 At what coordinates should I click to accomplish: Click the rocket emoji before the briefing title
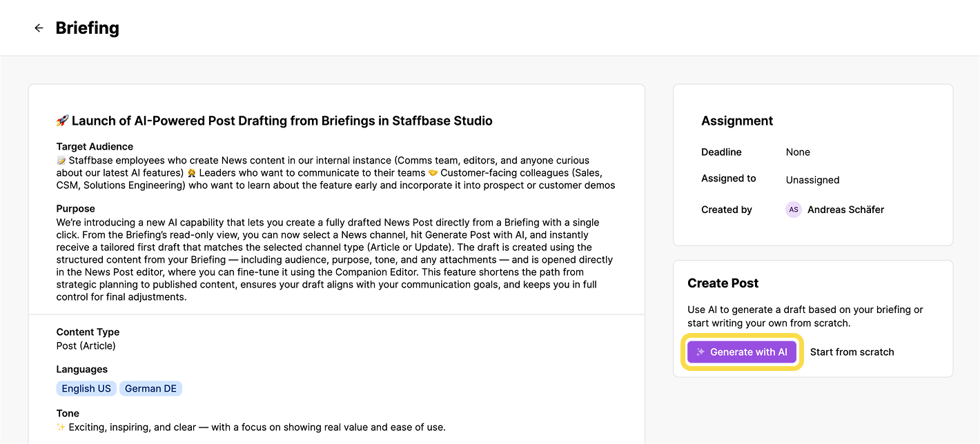pos(62,121)
